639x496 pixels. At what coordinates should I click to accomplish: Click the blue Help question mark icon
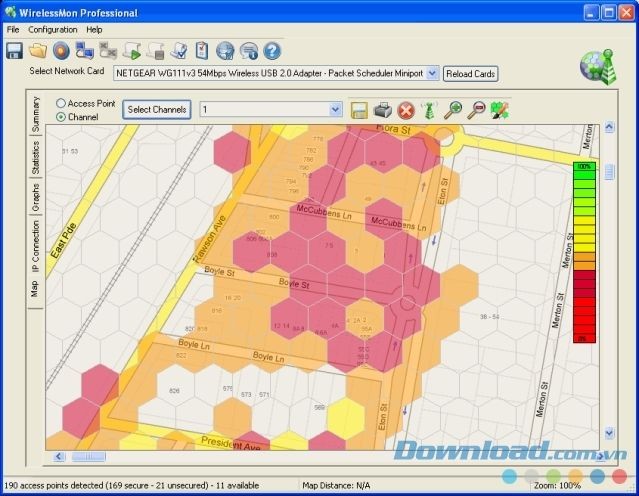[x=271, y=51]
